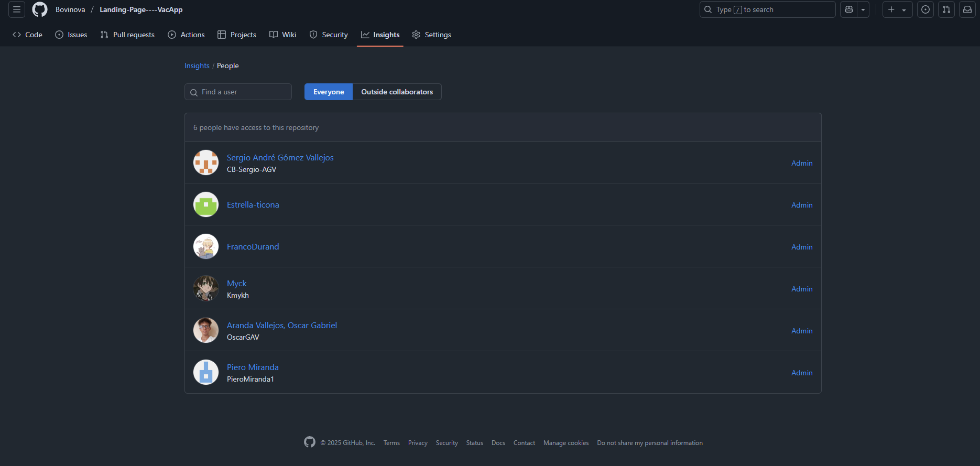Screen dimensions: 980x466
Task: Open FrancoDurand avatar image
Action: (206, 246)
